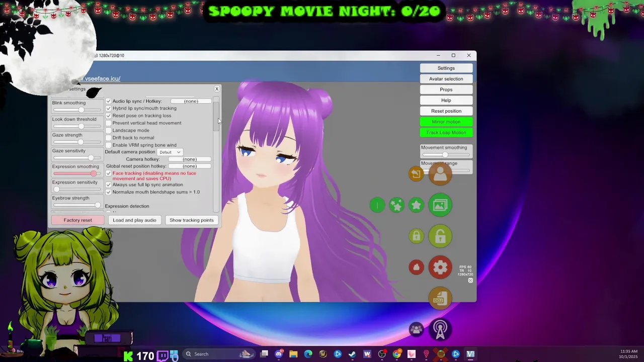644x362 pixels.
Task: Click the orange document file circle icon
Action: pyautogui.click(x=440, y=299)
